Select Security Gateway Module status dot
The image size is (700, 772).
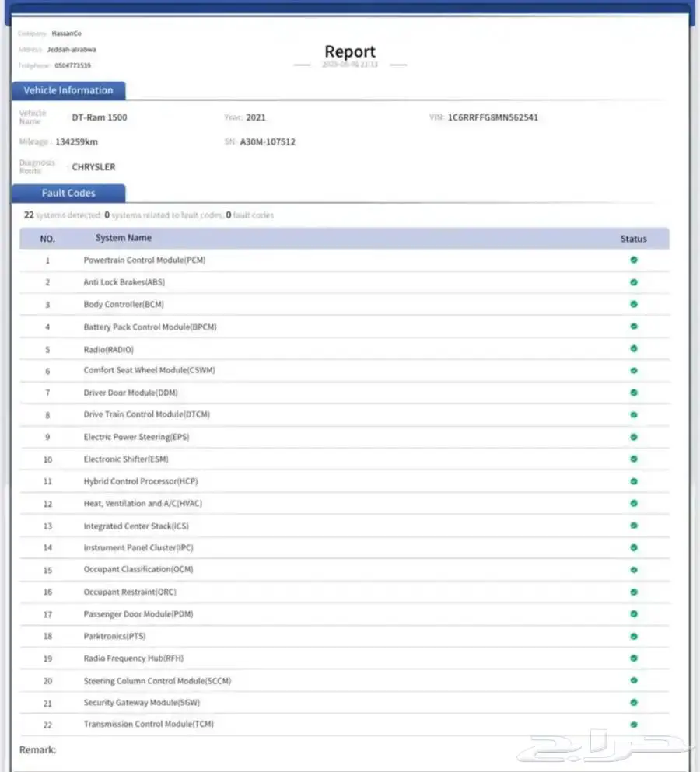click(633, 703)
